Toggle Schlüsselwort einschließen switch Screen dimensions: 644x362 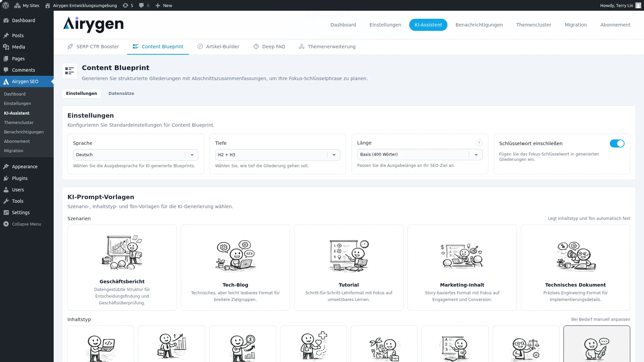coord(617,143)
